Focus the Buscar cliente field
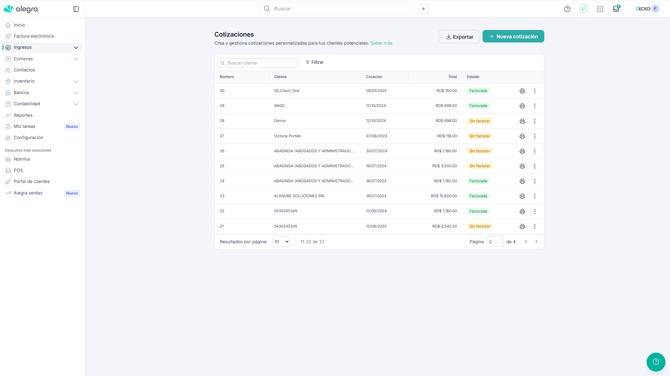This screenshot has width=670, height=376. (x=257, y=63)
